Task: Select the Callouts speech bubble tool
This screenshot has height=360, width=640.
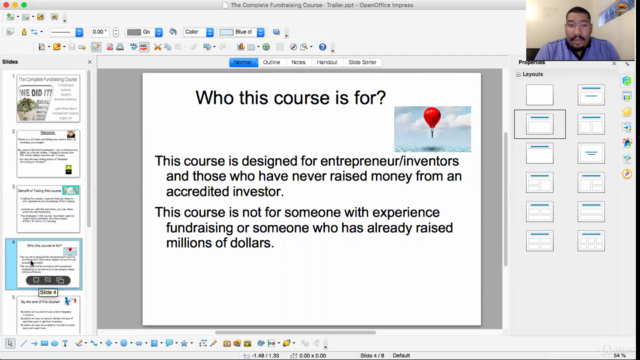Action: (x=169, y=344)
